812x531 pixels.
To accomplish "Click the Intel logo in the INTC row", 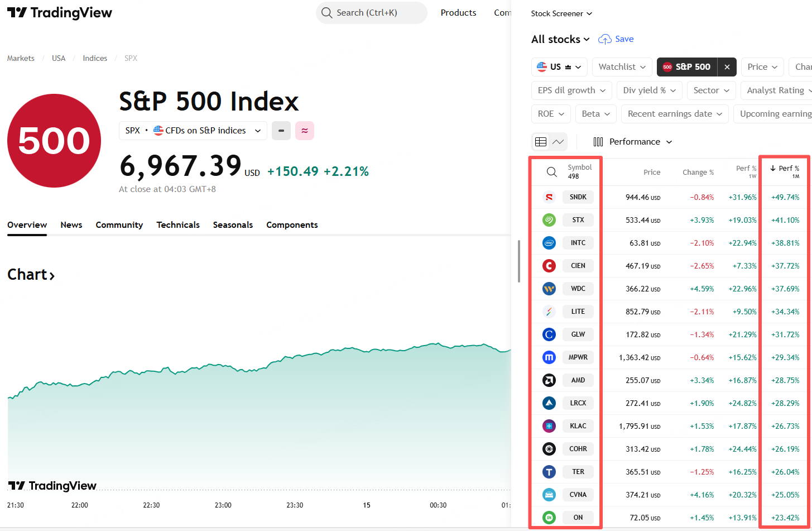I will 549,243.
